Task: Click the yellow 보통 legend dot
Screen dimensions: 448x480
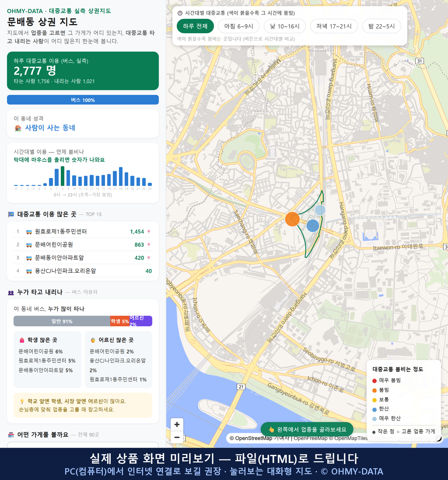Action: coord(374,400)
